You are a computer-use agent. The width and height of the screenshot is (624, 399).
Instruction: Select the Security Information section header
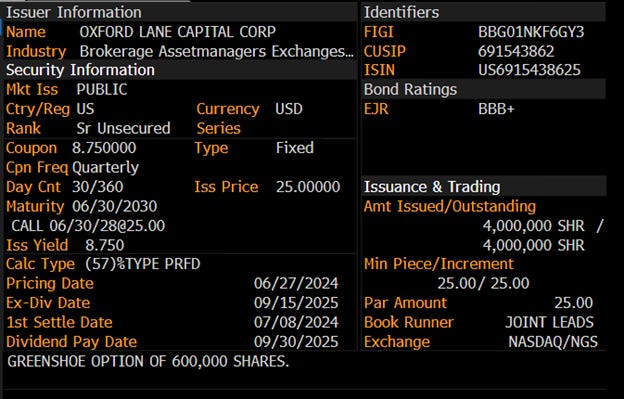[x=80, y=70]
